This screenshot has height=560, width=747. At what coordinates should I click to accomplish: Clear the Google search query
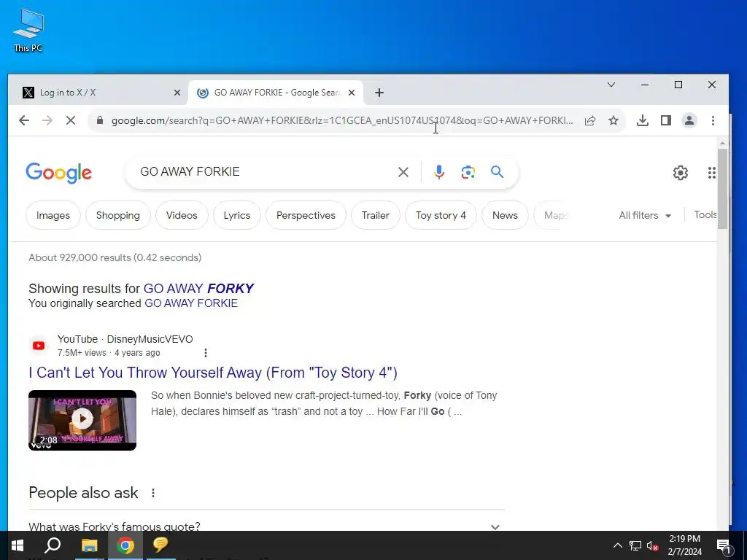coord(403,172)
